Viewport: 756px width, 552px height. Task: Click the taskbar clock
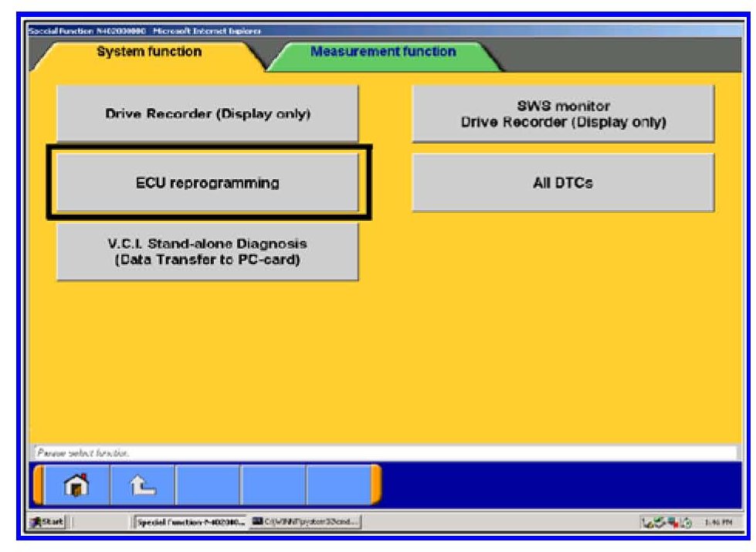coord(711,521)
